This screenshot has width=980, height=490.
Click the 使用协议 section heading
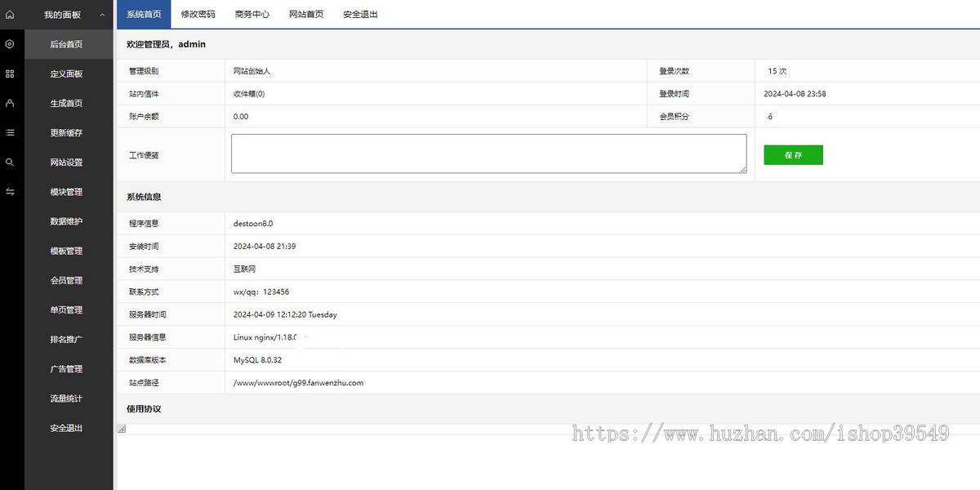coord(144,408)
